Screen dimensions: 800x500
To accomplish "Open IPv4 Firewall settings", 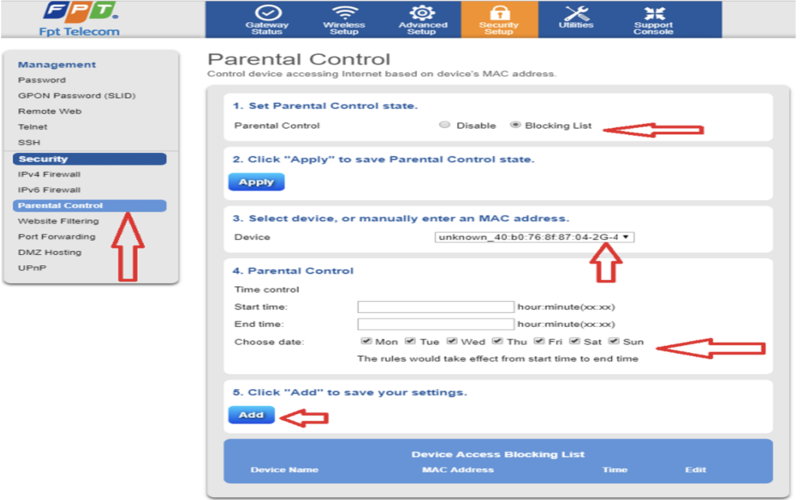I will pos(49,174).
